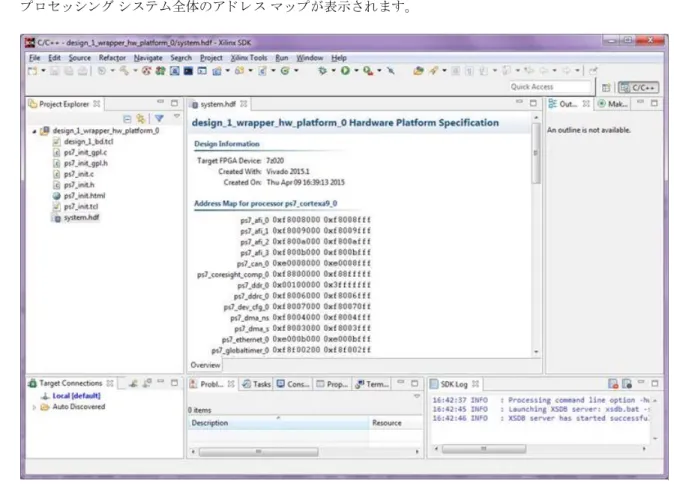Image resolution: width=674 pixels, height=484 pixels.
Task: Click the ps7_ddr_0 address map entry
Action: [x=306, y=285]
